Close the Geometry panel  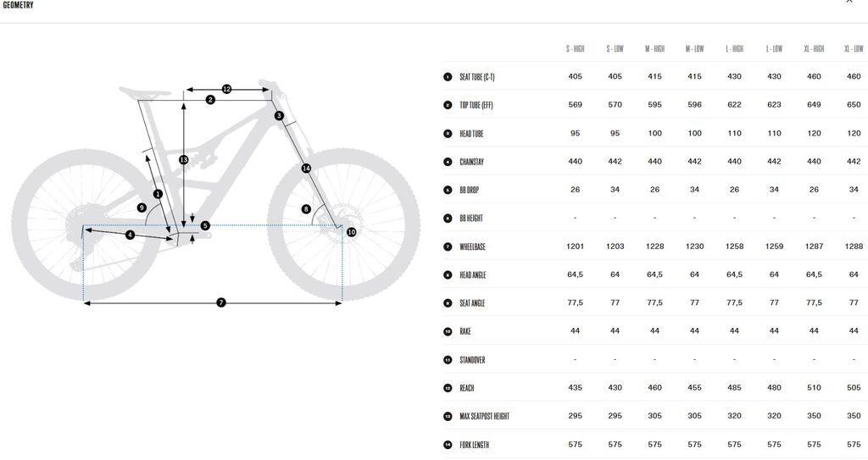pyautogui.click(x=849, y=3)
